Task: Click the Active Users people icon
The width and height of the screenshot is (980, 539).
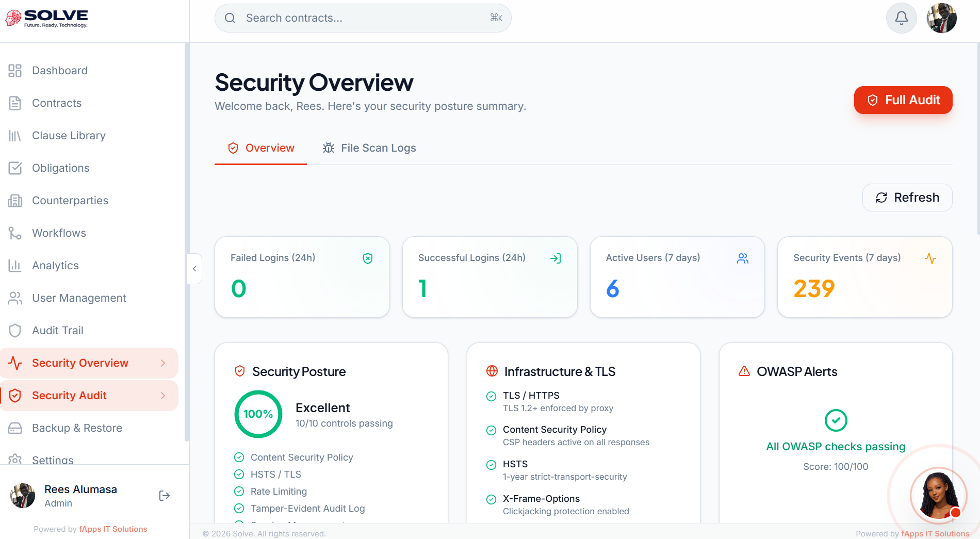Action: [742, 258]
